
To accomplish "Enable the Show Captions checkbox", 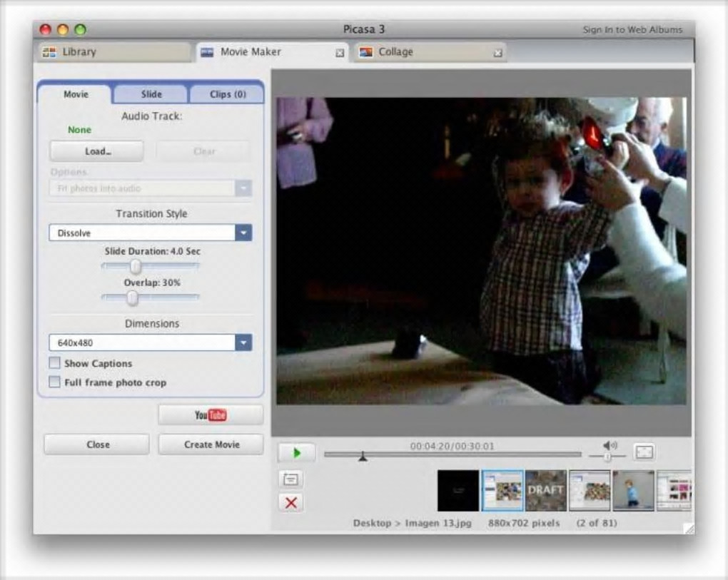I will pyautogui.click(x=55, y=363).
